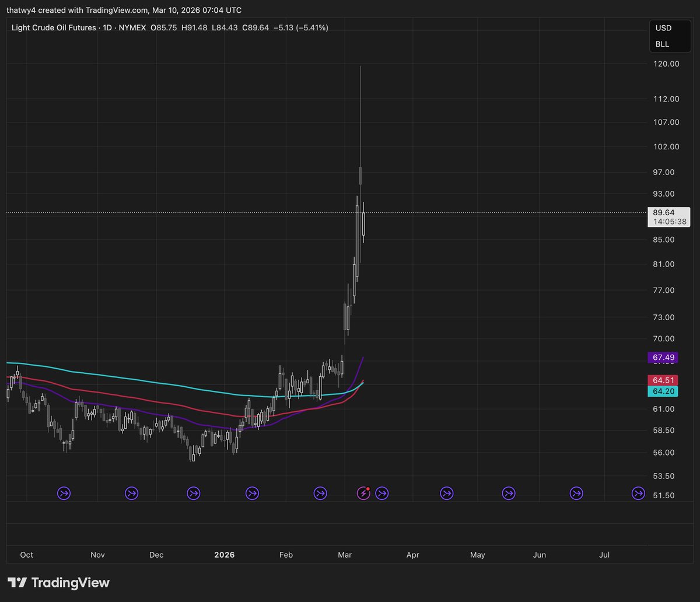700x602 pixels.
Task: Click the pink event icon with red notification dot
Action: pyautogui.click(x=363, y=493)
